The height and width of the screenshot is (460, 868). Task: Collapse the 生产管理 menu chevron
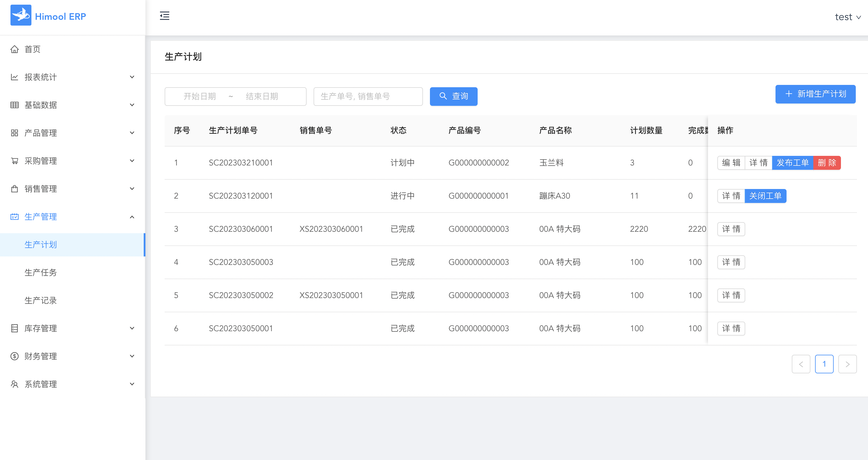click(132, 217)
